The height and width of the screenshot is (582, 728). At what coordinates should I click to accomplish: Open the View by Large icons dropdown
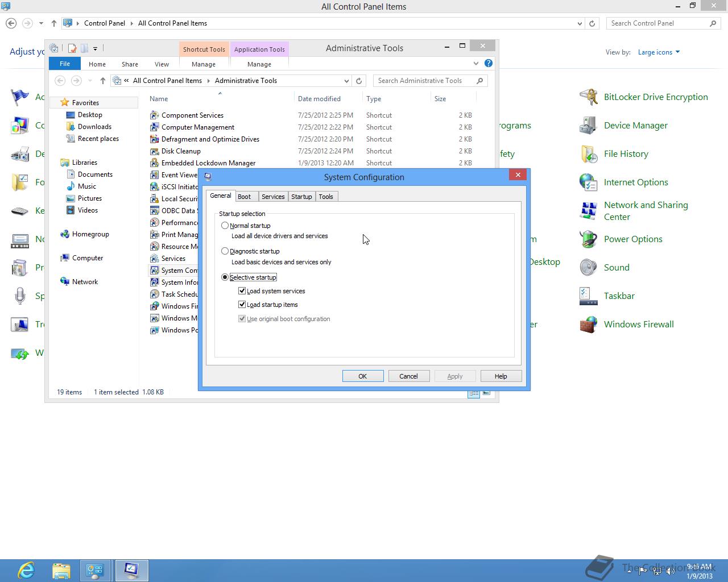659,52
